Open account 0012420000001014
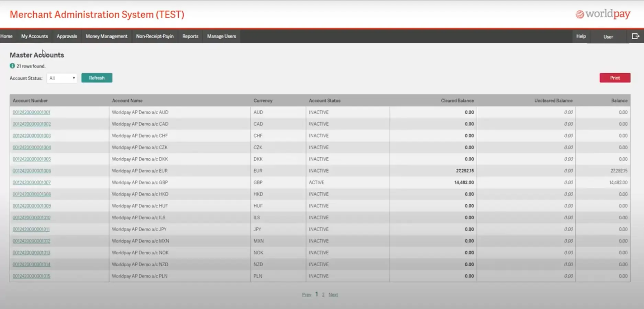The width and height of the screenshot is (644, 309). [x=31, y=264]
